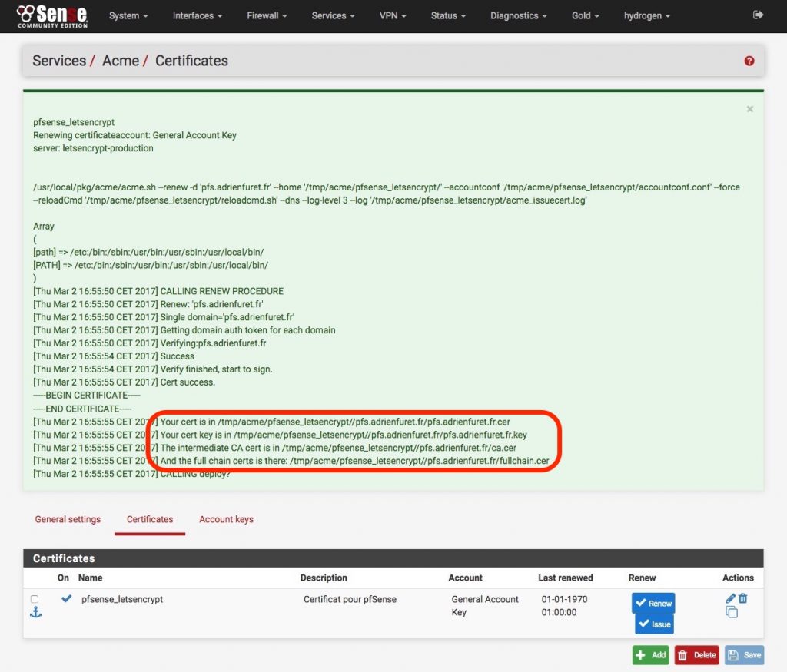Dismiss the green renewal log message
787x672 pixels.
pos(750,109)
